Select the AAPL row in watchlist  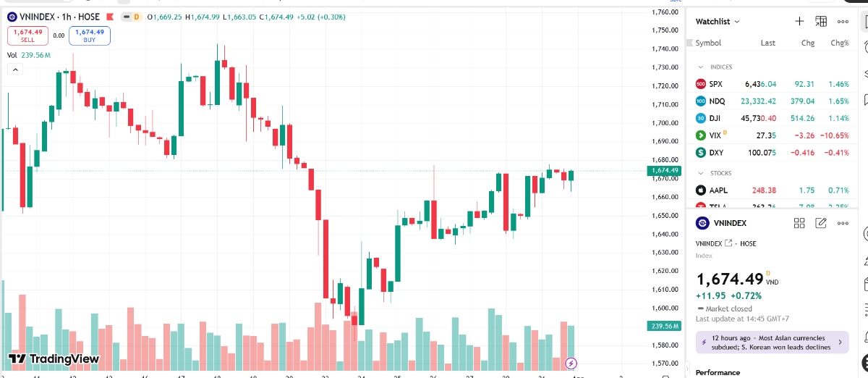(772, 190)
